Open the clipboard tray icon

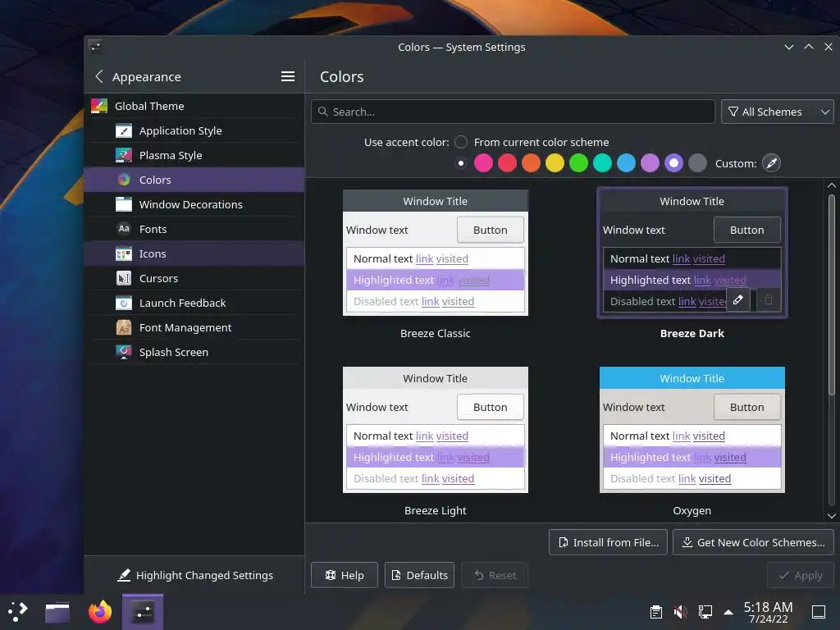[x=655, y=612]
